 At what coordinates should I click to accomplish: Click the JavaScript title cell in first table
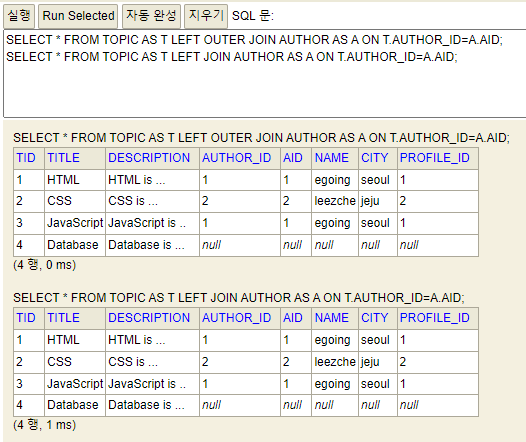(x=75, y=223)
